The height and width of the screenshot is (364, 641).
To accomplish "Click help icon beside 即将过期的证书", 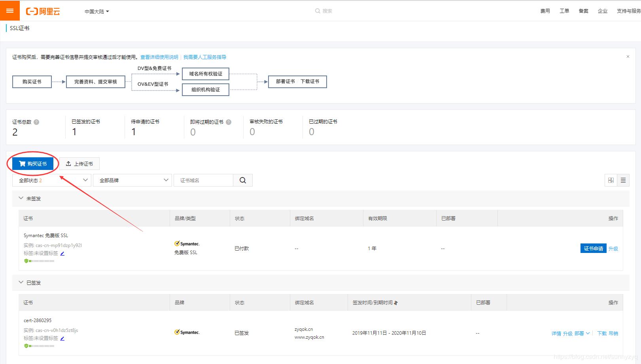I will coord(229,122).
